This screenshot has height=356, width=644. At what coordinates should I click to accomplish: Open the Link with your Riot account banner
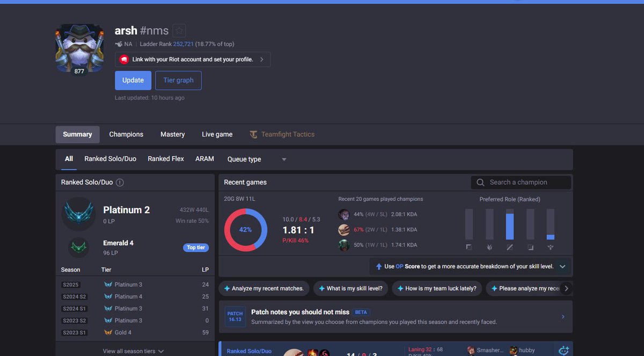(193, 60)
